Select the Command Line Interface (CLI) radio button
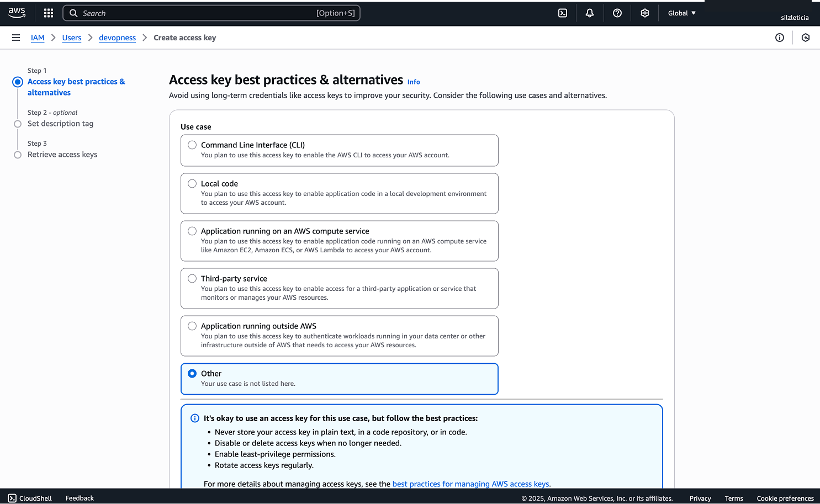 [x=192, y=145]
